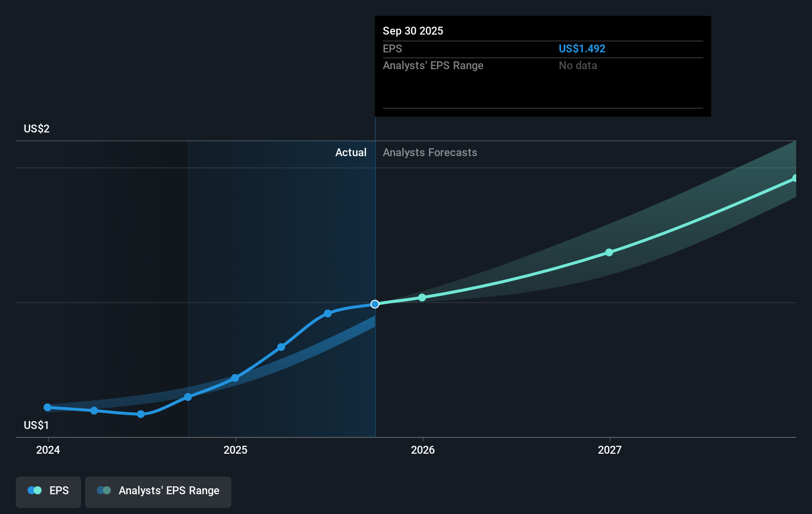Click the 2027 x-axis label
Image resolution: width=812 pixels, height=514 pixels.
pyautogui.click(x=610, y=450)
